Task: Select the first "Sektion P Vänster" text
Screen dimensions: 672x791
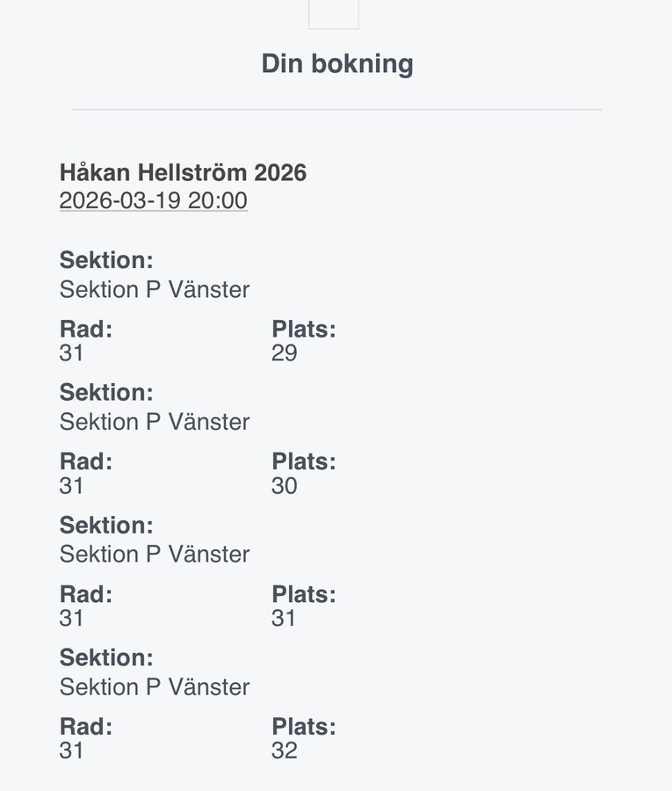Action: pos(155,289)
